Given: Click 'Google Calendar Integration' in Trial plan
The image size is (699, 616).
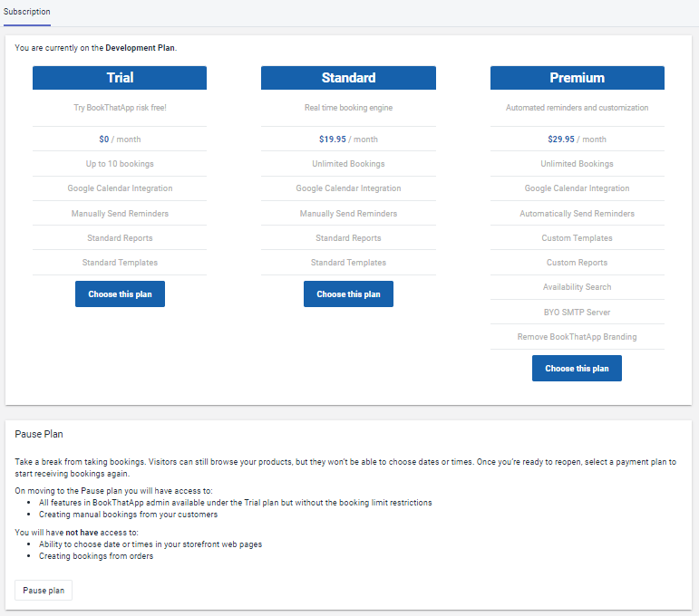Looking at the screenshot, I should pos(120,188).
